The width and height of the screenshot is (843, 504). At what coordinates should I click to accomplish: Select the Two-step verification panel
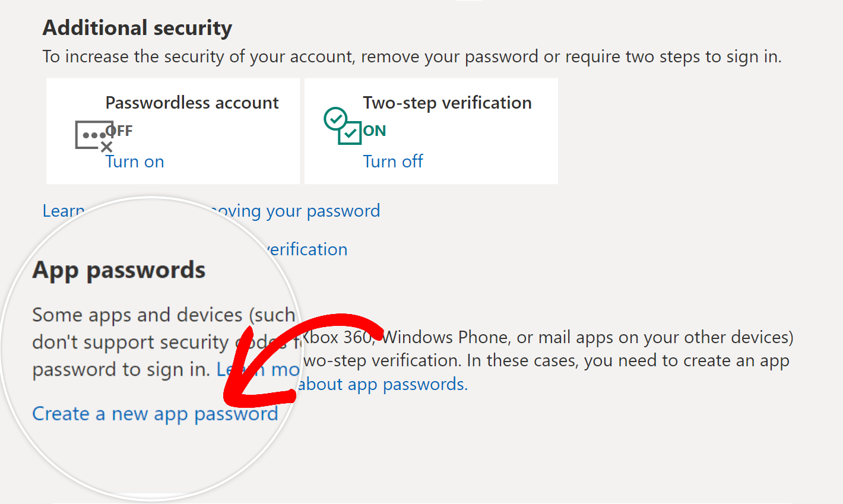431,131
